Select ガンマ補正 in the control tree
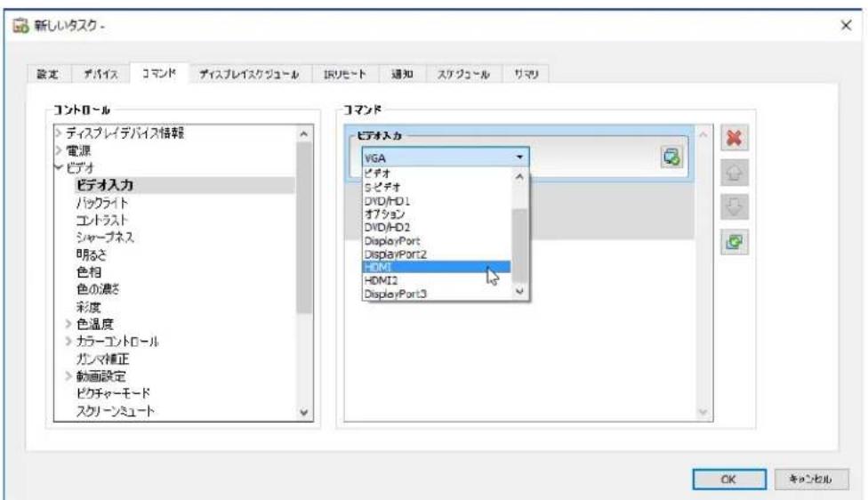The height and width of the screenshot is (500, 868). [102, 359]
